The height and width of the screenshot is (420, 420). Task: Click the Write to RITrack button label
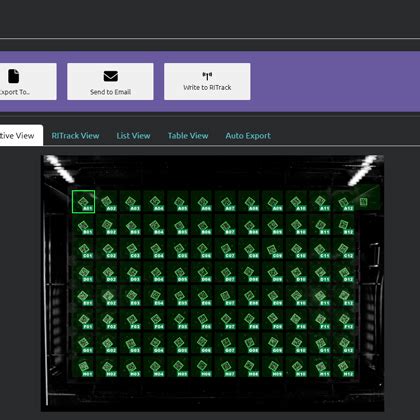coord(207,87)
